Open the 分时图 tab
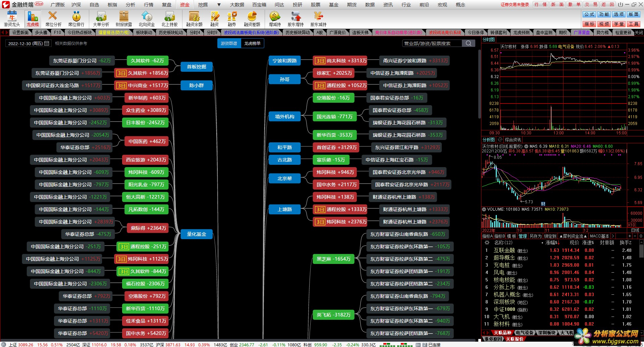Screen dimensions: 644x347 click(x=489, y=40)
